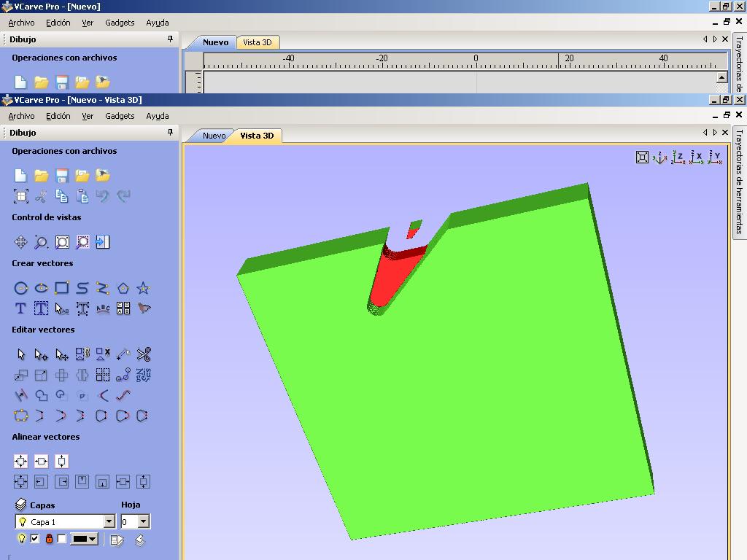
Task: Open the Capa 1 layer dropdown
Action: pyautogui.click(x=109, y=521)
